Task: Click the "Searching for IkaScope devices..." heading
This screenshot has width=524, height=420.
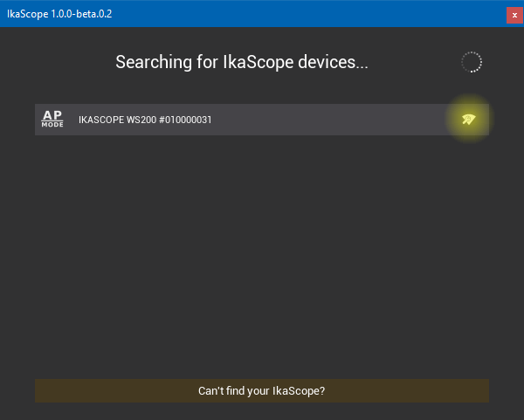Action: pos(242,62)
